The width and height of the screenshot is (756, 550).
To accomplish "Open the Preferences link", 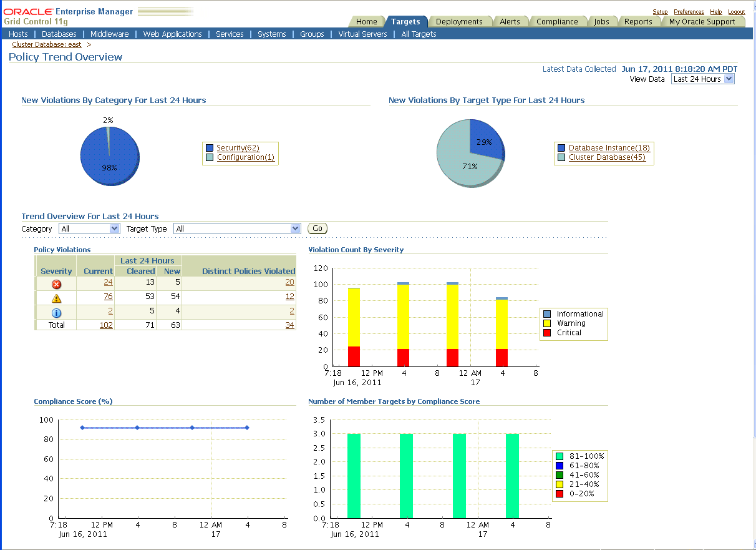I will (689, 12).
